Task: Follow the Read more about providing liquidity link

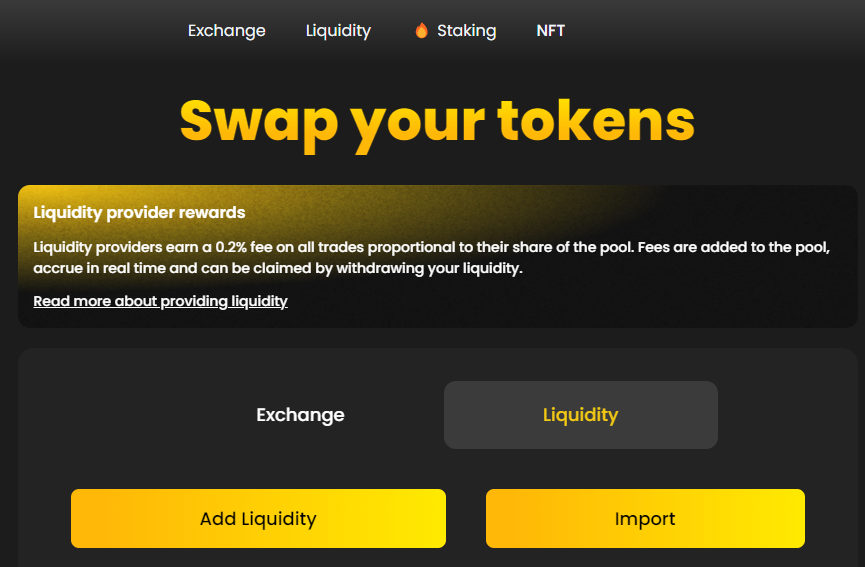Action: pos(161,301)
